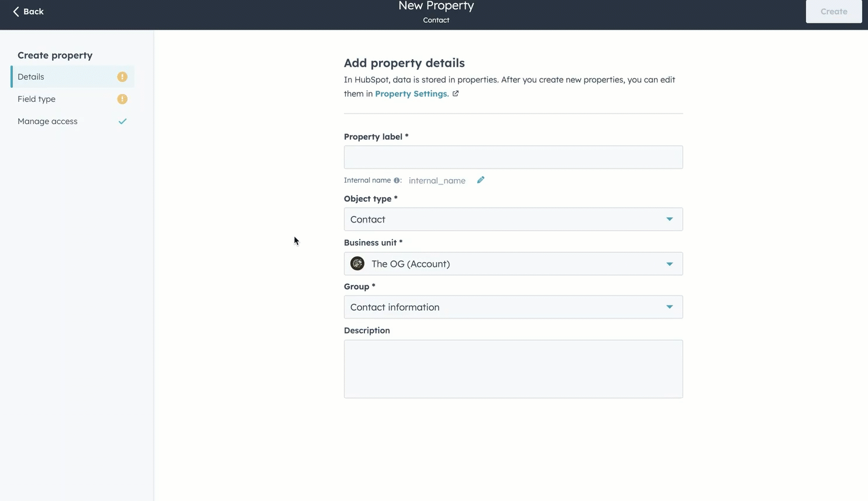Click the pencil icon to edit internal name

click(x=480, y=180)
